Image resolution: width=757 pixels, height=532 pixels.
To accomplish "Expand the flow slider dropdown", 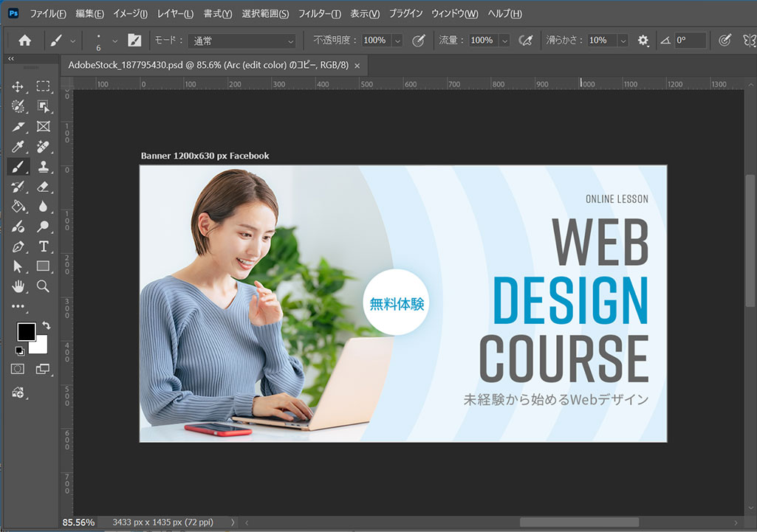I will [x=504, y=41].
